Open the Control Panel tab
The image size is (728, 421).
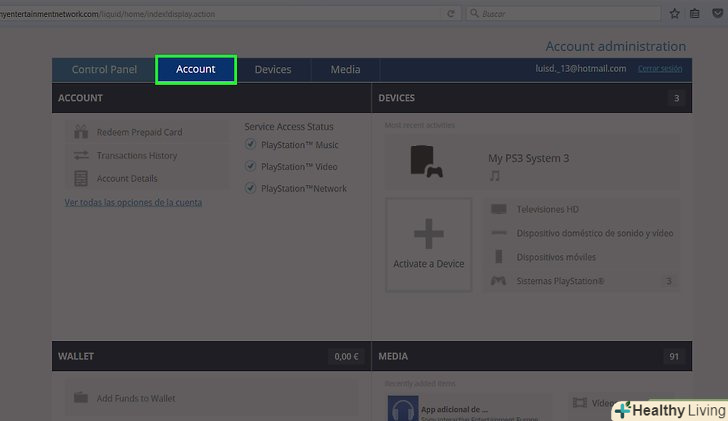click(104, 70)
